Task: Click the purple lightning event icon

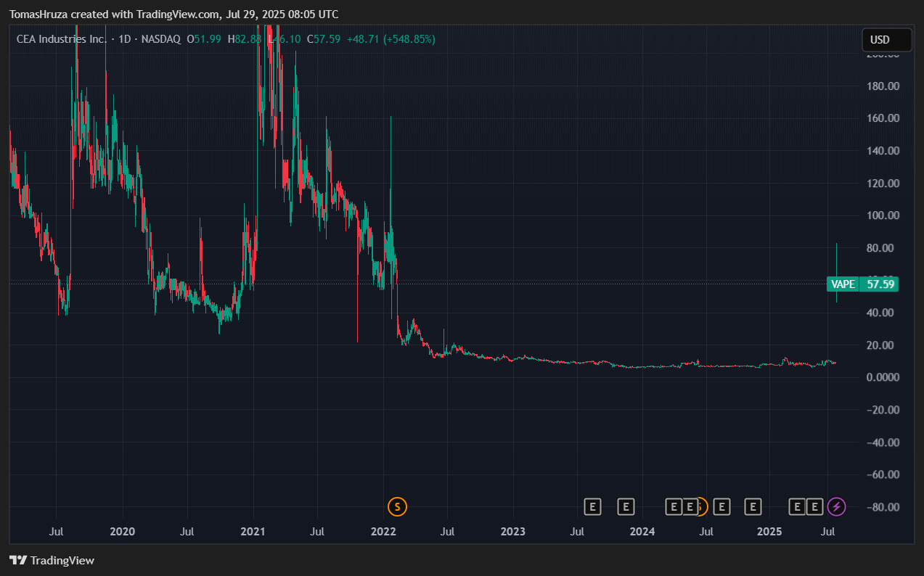Action: [836, 506]
